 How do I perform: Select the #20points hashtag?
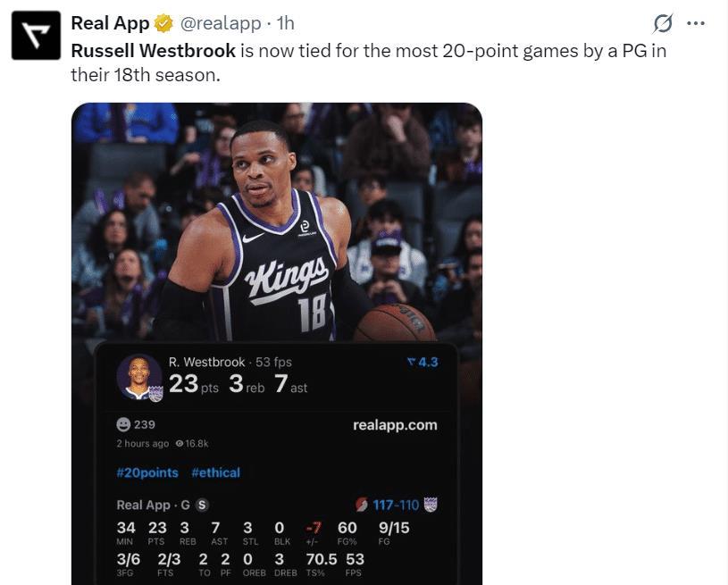click(147, 472)
